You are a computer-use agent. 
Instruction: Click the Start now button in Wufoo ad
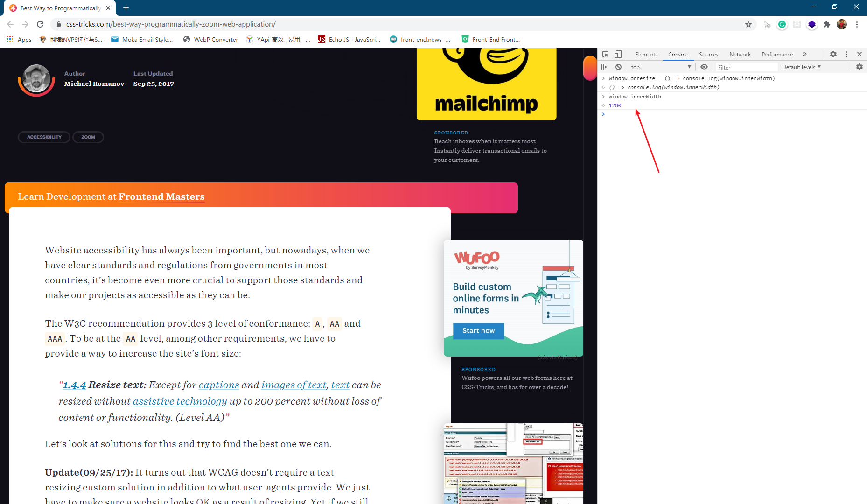(478, 331)
